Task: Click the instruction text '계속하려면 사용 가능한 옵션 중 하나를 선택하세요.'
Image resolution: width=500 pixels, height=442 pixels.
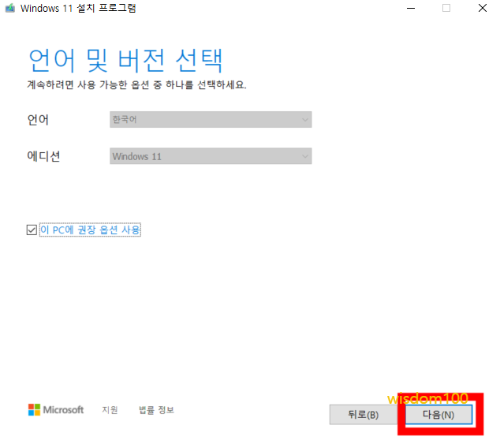Action: pyautogui.click(x=137, y=85)
